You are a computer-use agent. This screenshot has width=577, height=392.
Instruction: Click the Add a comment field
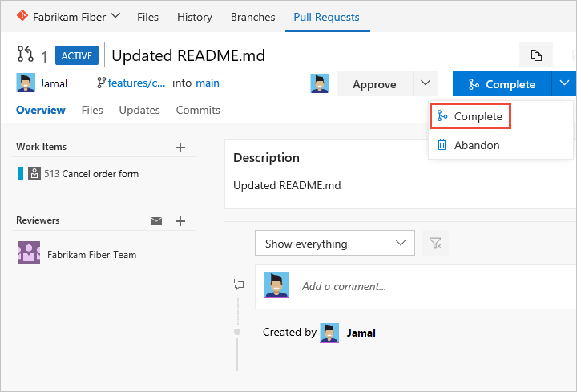433,286
